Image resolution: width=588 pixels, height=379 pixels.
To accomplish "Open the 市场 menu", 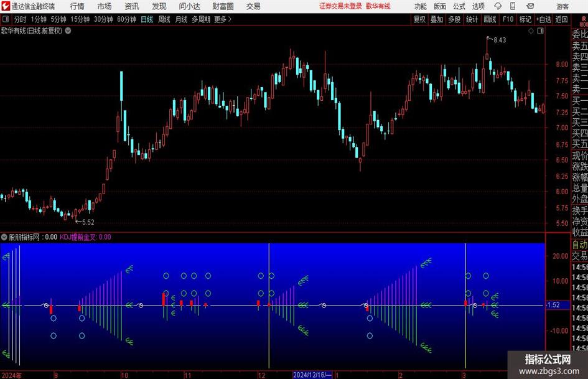I will [x=105, y=6].
